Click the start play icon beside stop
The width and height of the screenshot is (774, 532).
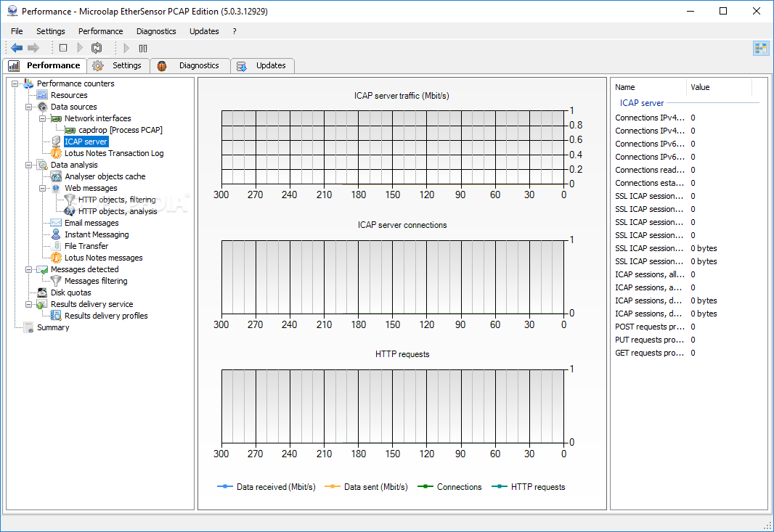(80, 48)
